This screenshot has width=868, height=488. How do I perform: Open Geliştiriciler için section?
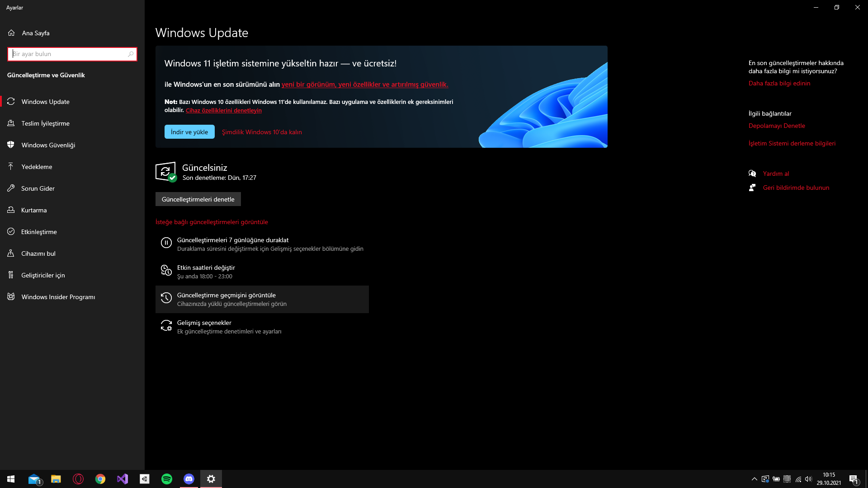pyautogui.click(x=43, y=275)
